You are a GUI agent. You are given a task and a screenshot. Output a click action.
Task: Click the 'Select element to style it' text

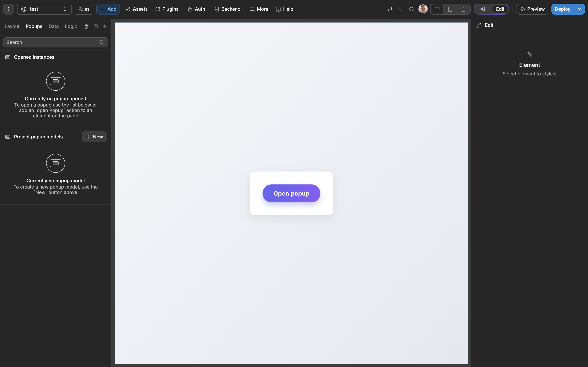pyautogui.click(x=529, y=74)
